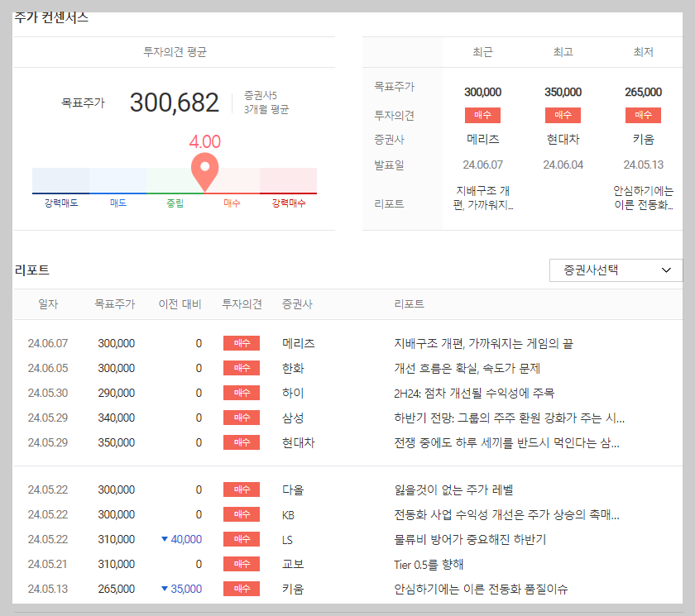Open report 안심하기에는 이른 전동화 품질이슈 in list
Image resolution: width=695 pixels, height=616 pixels.
coord(481,589)
